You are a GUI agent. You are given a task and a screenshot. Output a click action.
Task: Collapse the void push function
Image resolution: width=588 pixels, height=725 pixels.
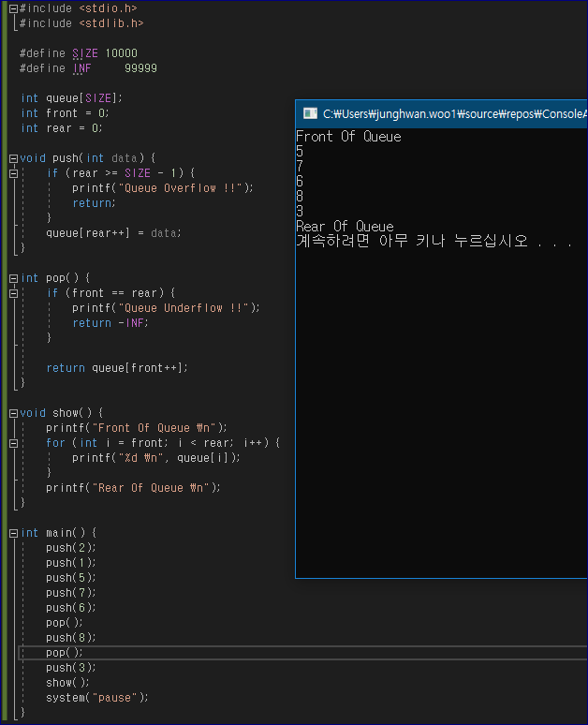pos(13,158)
